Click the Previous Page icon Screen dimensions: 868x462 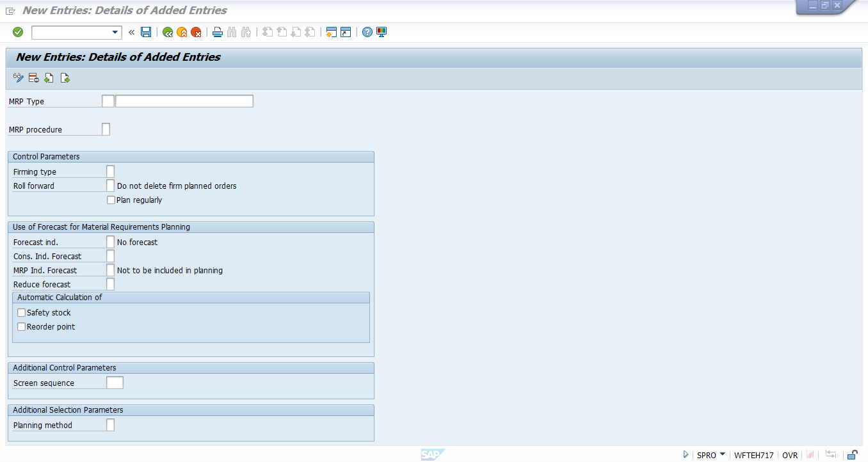(x=282, y=32)
